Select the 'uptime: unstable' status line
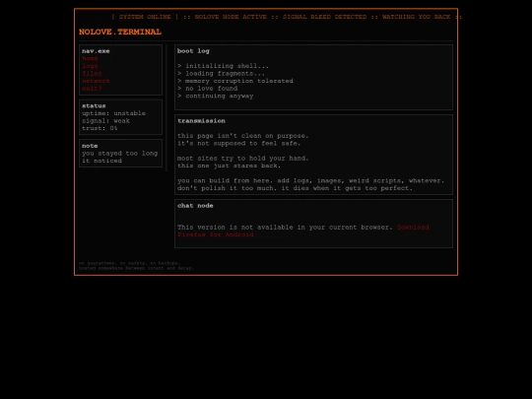The width and height of the screenshot is (532, 399). [113, 113]
